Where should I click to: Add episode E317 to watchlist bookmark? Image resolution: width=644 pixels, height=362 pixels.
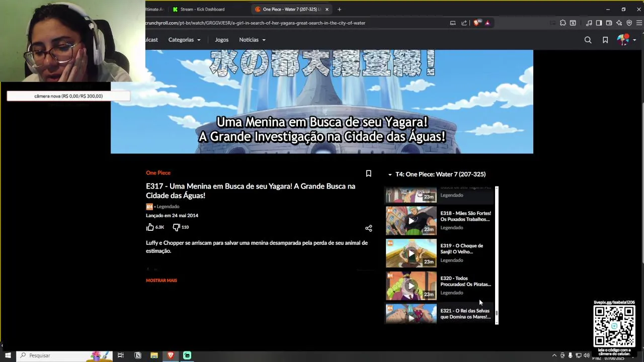(368, 173)
